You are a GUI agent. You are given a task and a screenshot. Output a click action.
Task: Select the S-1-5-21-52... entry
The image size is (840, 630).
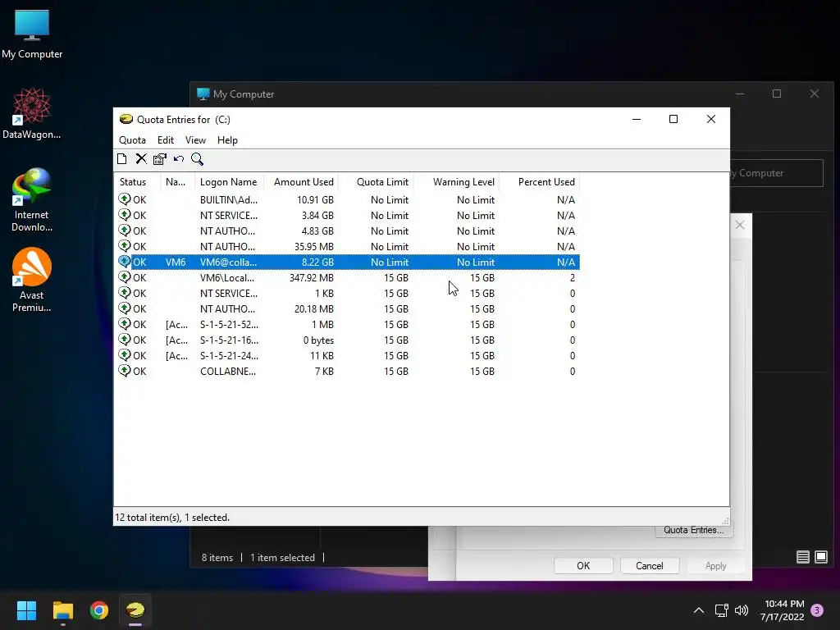(347, 324)
